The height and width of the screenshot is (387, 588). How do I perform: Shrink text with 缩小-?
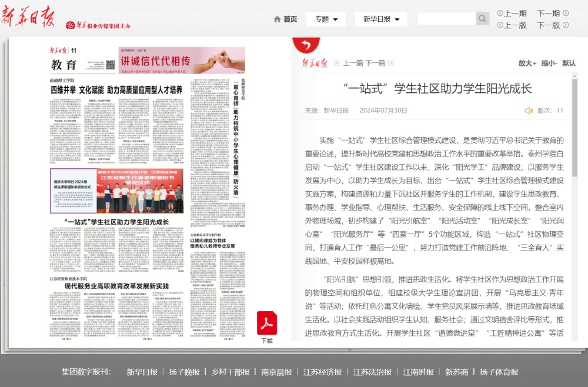pyautogui.click(x=549, y=63)
